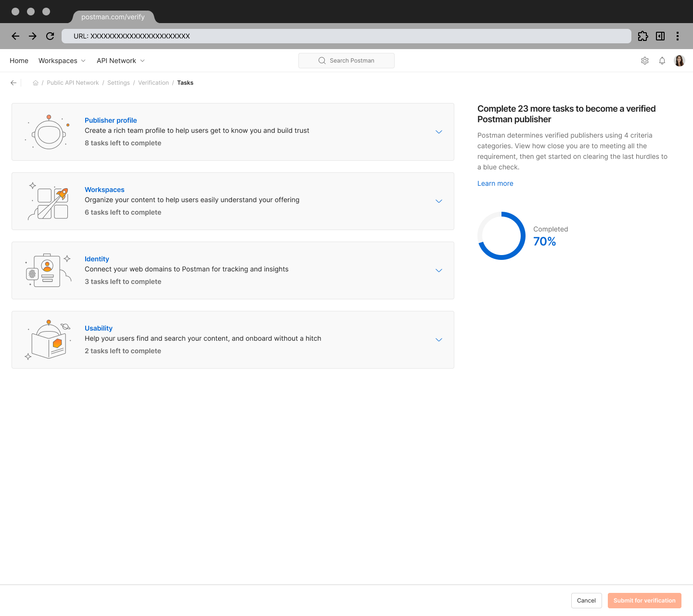Click the 70% completion progress ring
This screenshot has height=616, width=693.
(501, 236)
